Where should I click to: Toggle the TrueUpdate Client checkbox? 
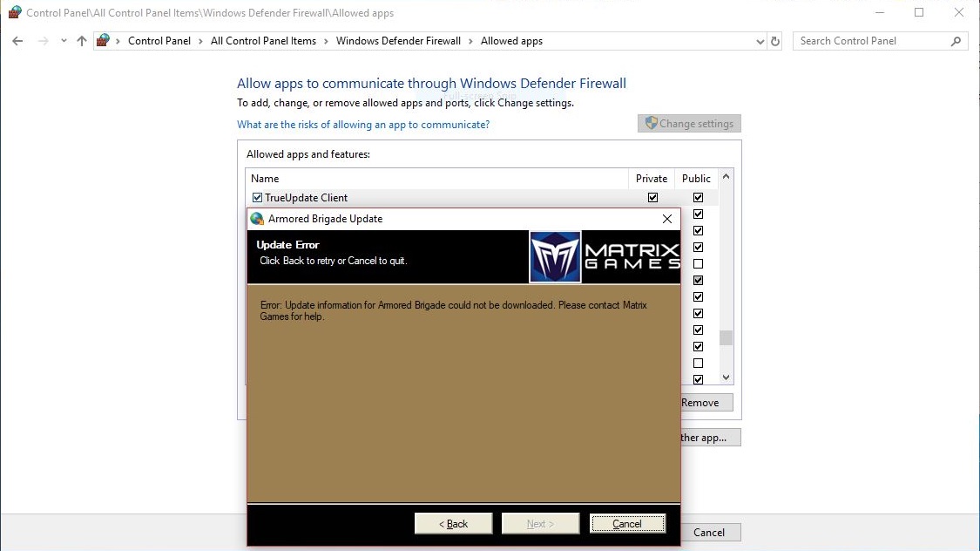(257, 198)
